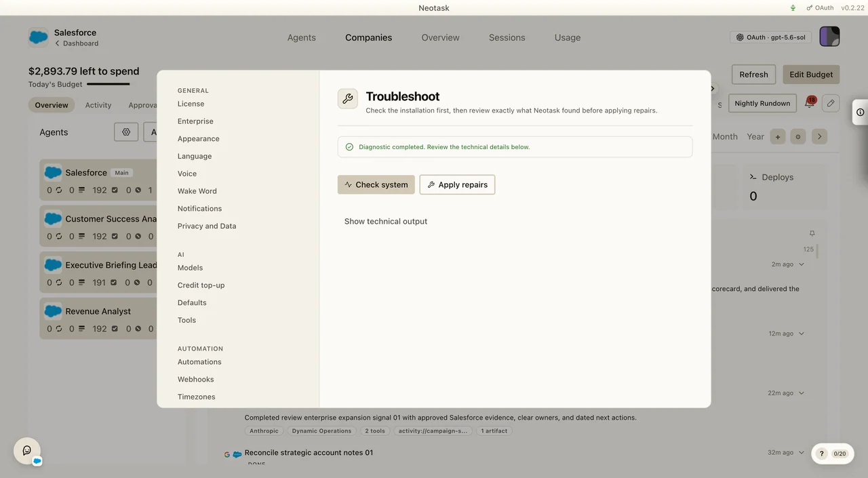Select the Year range tab
Screen dimensions: 868x478
755,136
